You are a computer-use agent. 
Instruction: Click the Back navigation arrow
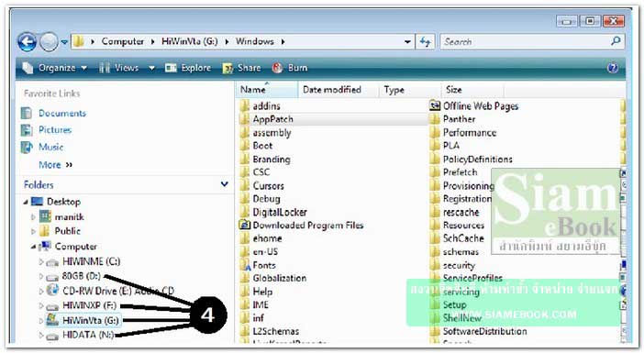pos(28,42)
